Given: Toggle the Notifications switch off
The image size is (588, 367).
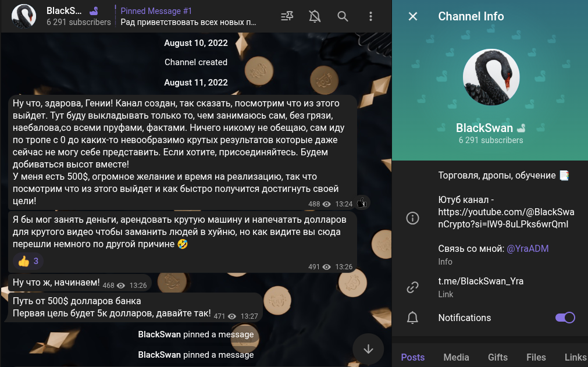Looking at the screenshot, I should point(565,318).
